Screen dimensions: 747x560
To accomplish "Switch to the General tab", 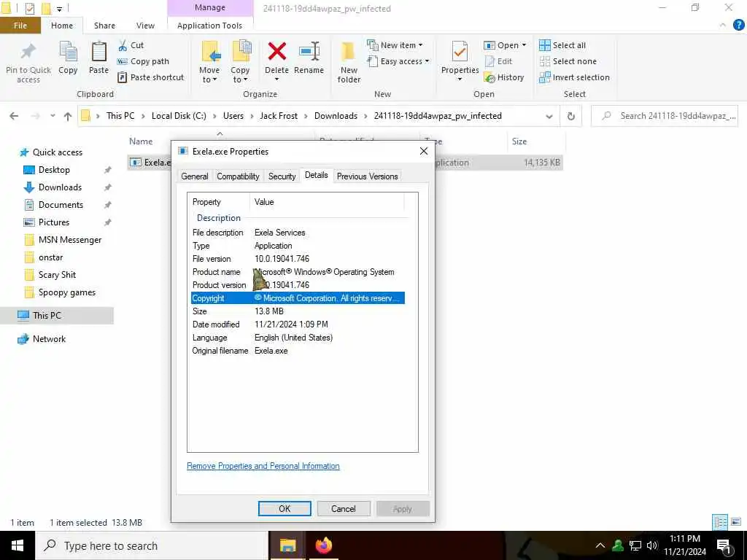I will coord(194,176).
